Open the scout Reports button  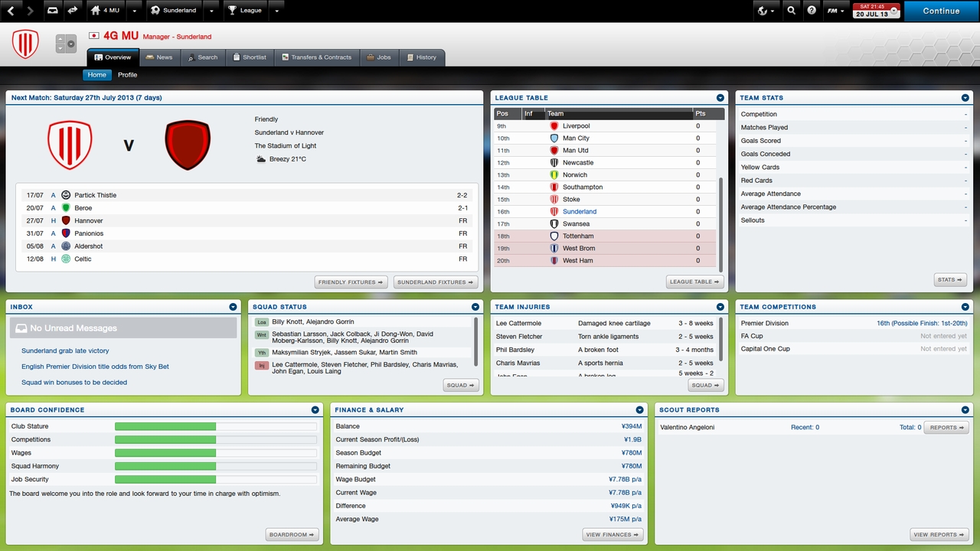tap(947, 428)
